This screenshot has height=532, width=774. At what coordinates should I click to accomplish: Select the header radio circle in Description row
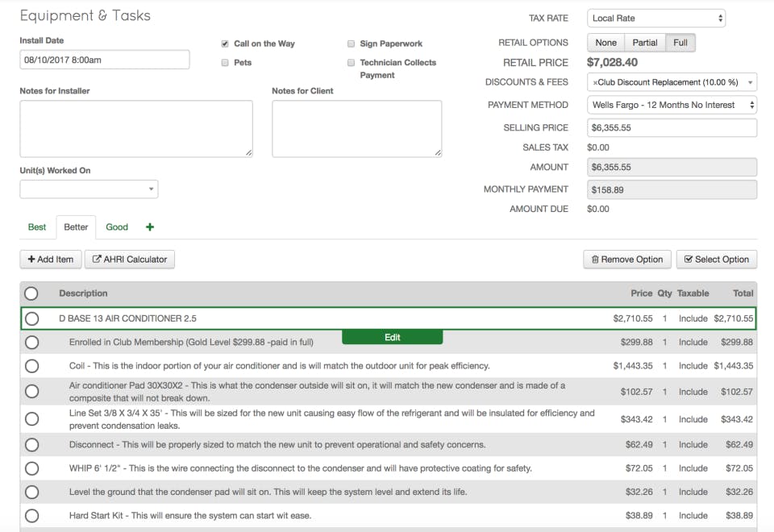(x=31, y=293)
